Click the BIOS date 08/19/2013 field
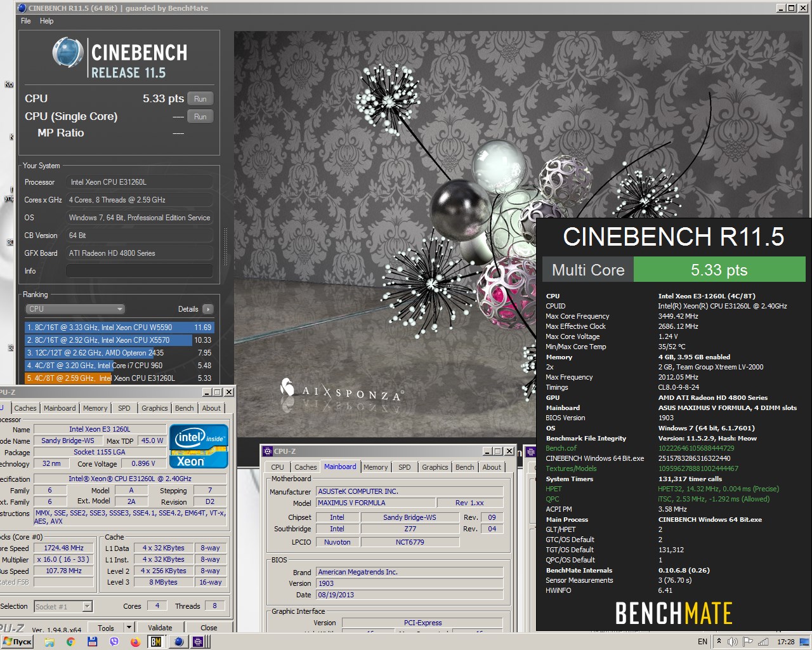812x650 pixels. (x=409, y=595)
